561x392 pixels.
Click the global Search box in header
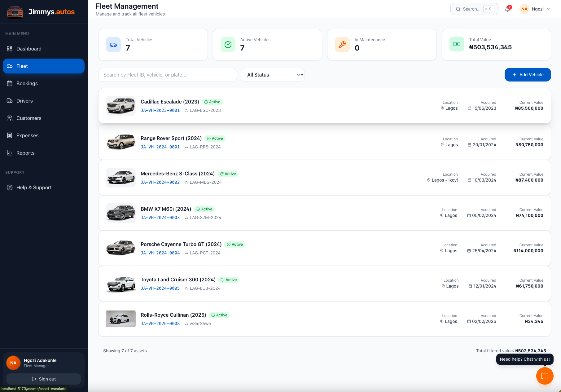[474, 9]
